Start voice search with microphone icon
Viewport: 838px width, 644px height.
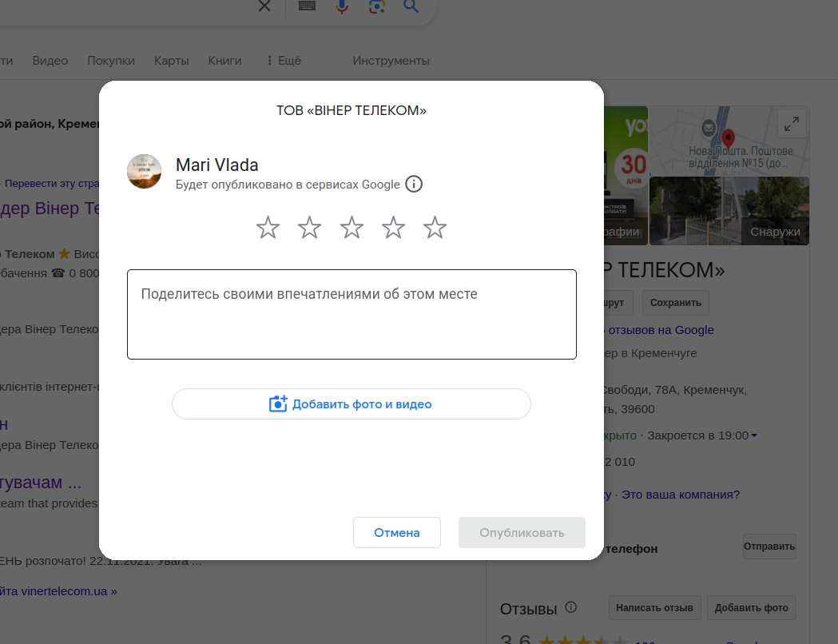pos(342,6)
